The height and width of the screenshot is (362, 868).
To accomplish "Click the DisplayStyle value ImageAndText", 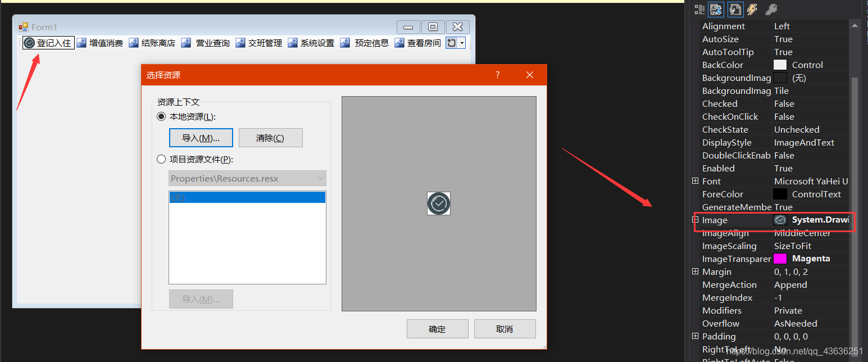I will 804,142.
